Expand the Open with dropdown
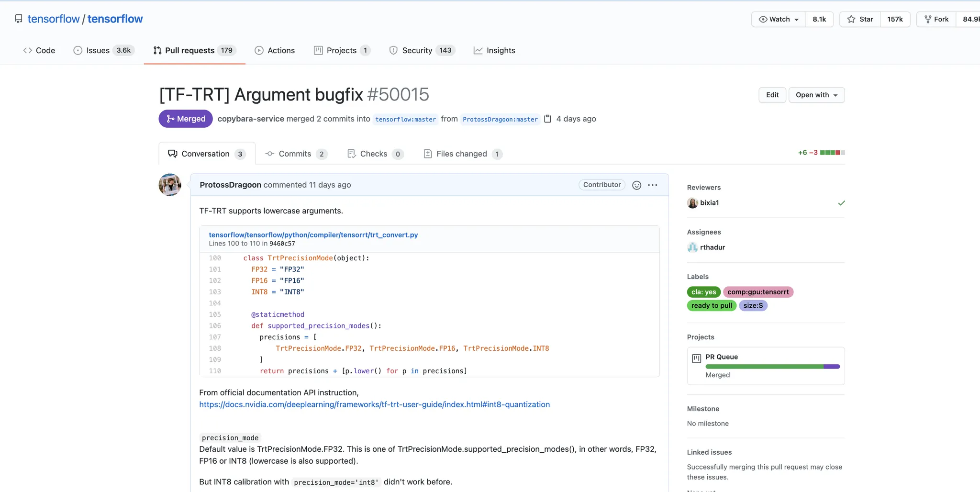Image resolution: width=980 pixels, height=492 pixels. 816,95
